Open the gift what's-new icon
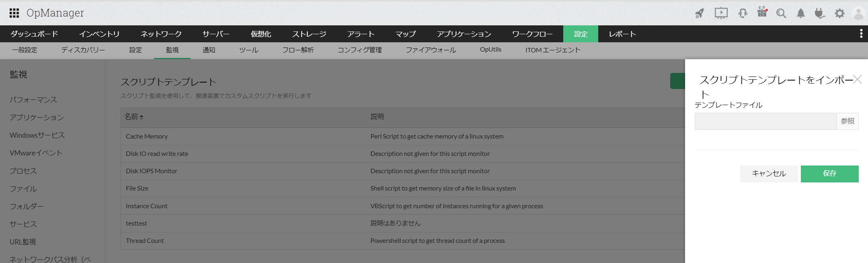This screenshot has width=868, height=263. coord(762,12)
